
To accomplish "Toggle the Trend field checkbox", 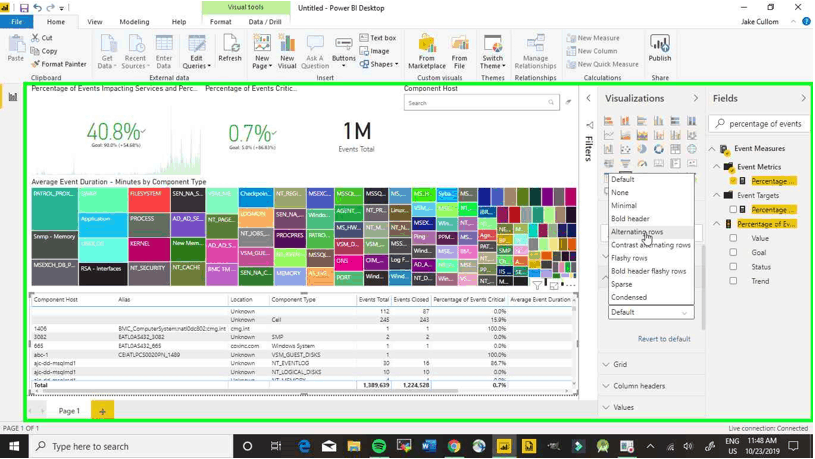I will 733,281.
